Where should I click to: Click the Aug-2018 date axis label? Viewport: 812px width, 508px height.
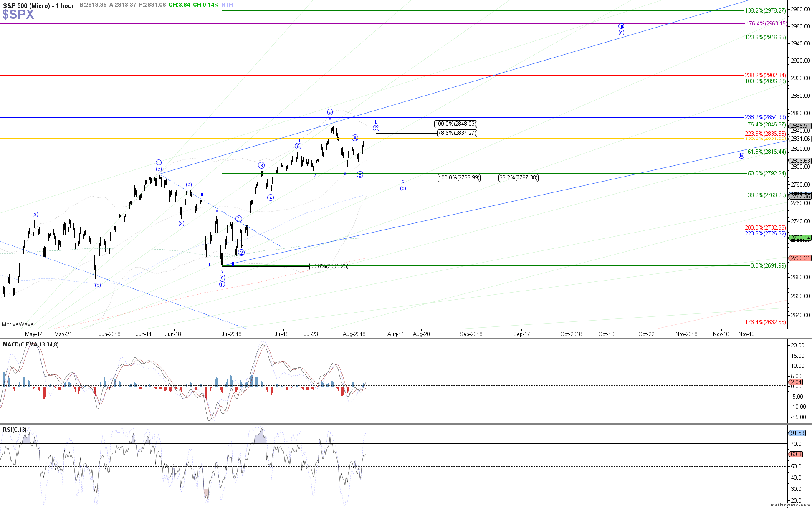pos(354,334)
